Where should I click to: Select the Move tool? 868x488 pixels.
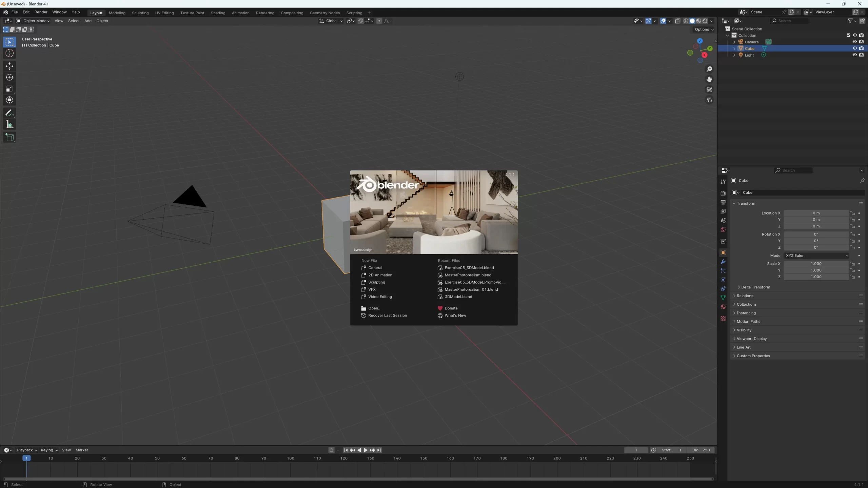(x=9, y=66)
